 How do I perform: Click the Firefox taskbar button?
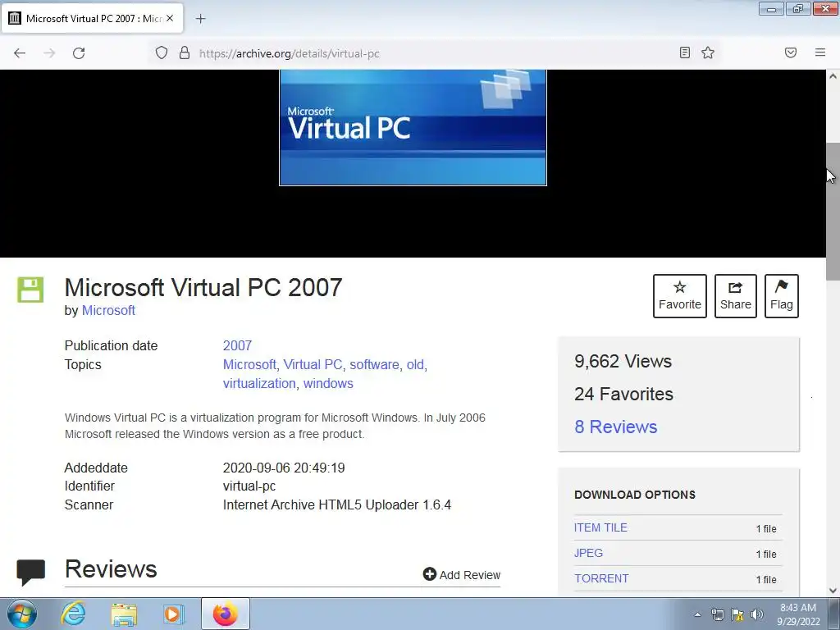click(x=225, y=614)
